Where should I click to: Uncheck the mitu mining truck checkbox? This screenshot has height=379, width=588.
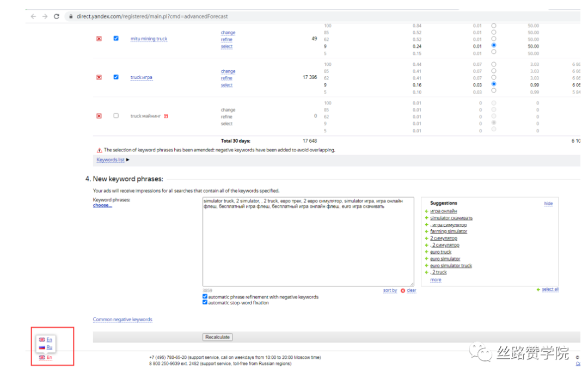coord(115,39)
